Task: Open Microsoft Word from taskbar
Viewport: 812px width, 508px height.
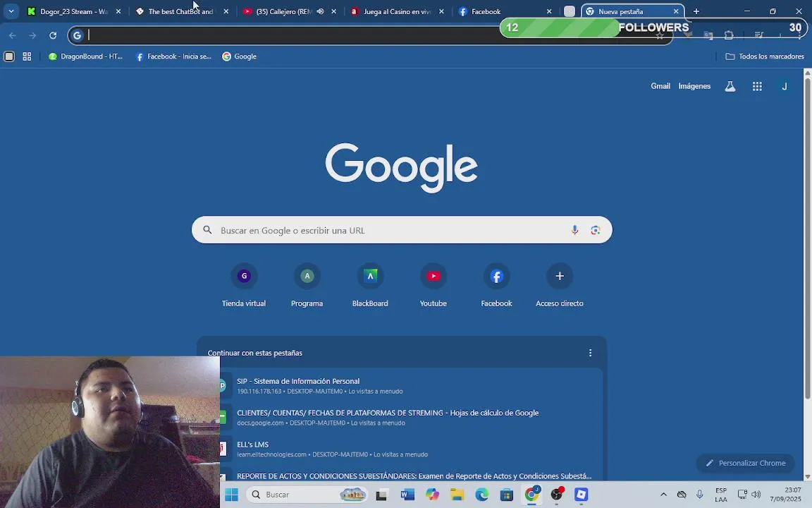Action: point(407,495)
